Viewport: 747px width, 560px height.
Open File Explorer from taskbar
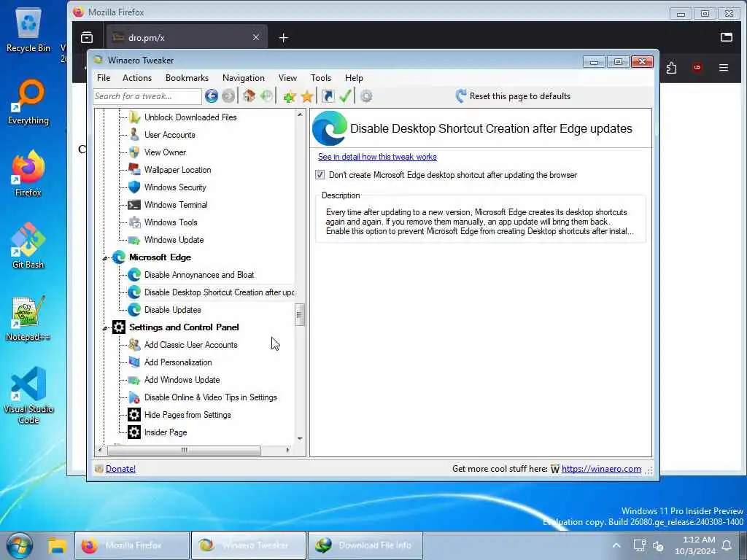57,545
